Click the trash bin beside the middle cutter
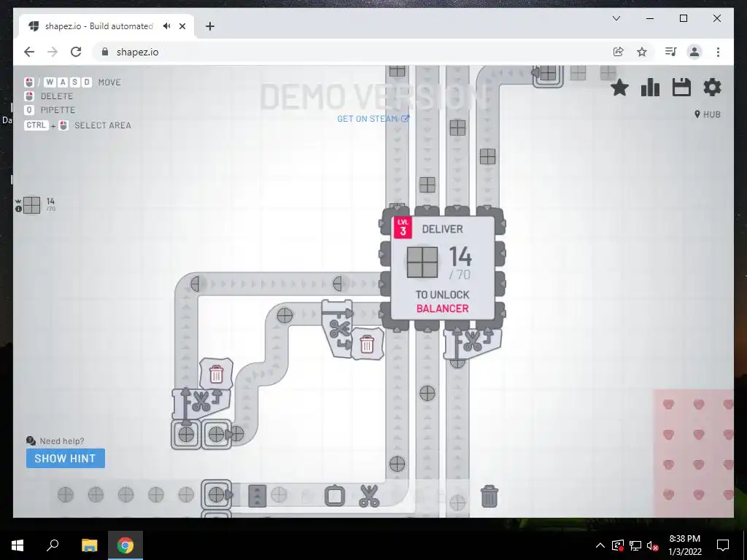 click(367, 344)
